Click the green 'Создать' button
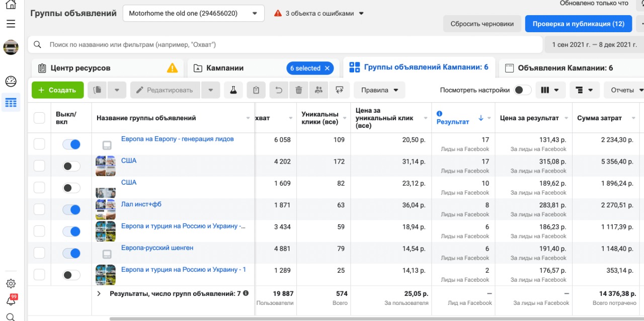This screenshot has height=321, width=644. 57,90
